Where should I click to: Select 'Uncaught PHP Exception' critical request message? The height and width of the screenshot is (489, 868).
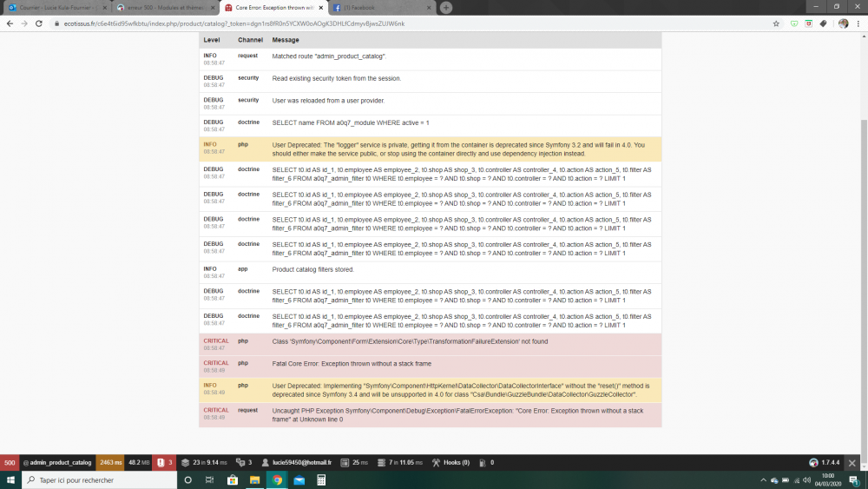[457, 415]
